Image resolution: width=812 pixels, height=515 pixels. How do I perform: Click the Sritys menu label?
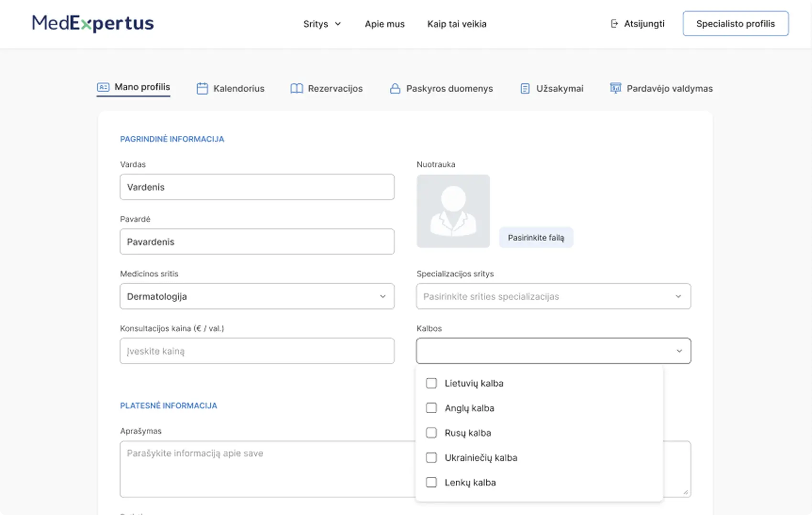pyautogui.click(x=316, y=24)
